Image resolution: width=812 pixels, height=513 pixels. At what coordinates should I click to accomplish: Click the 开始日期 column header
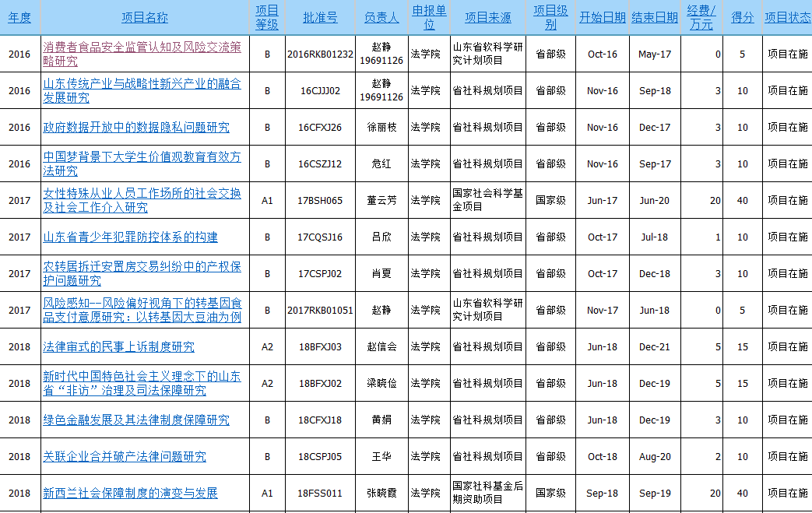602,18
